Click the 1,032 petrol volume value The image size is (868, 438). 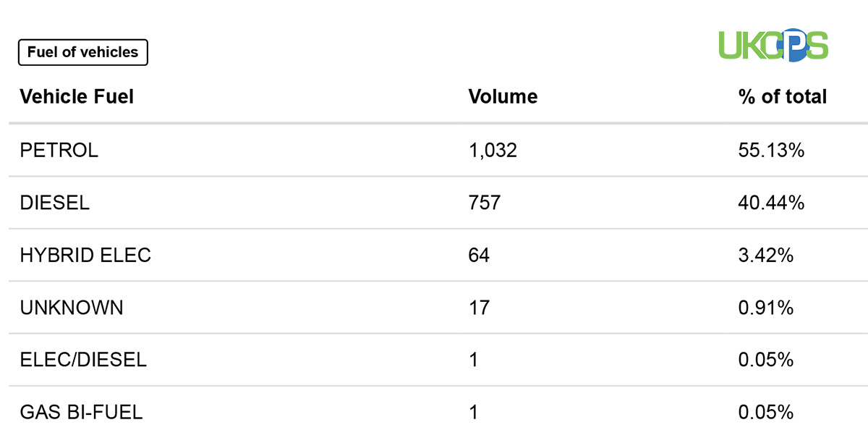point(493,151)
